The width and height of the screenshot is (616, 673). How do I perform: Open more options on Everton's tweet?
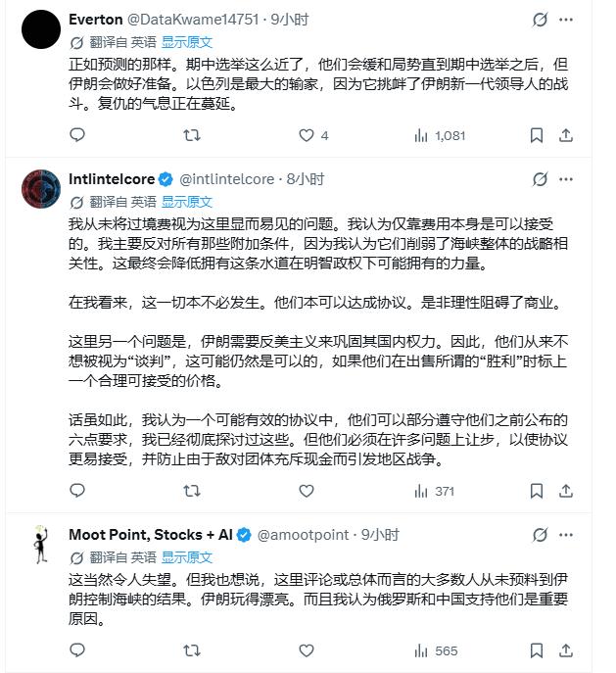[x=566, y=20]
